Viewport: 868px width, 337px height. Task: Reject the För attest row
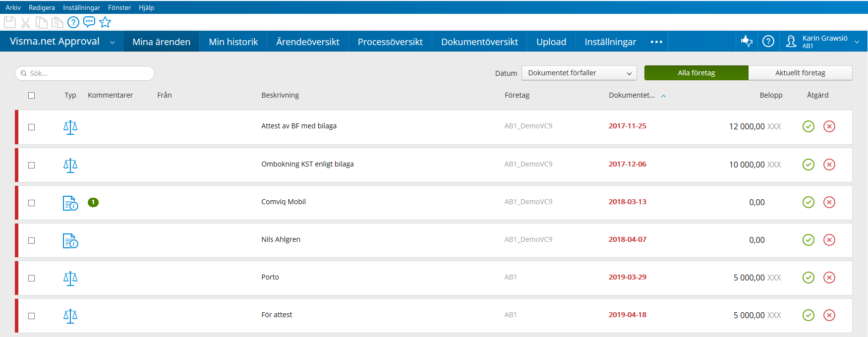coord(829,315)
